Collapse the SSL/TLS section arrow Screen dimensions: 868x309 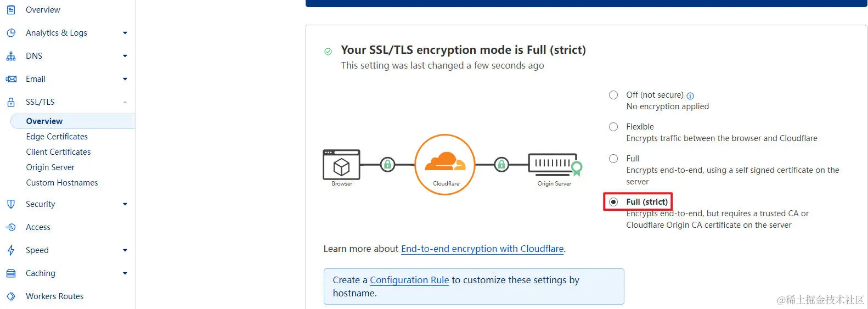[x=125, y=102]
